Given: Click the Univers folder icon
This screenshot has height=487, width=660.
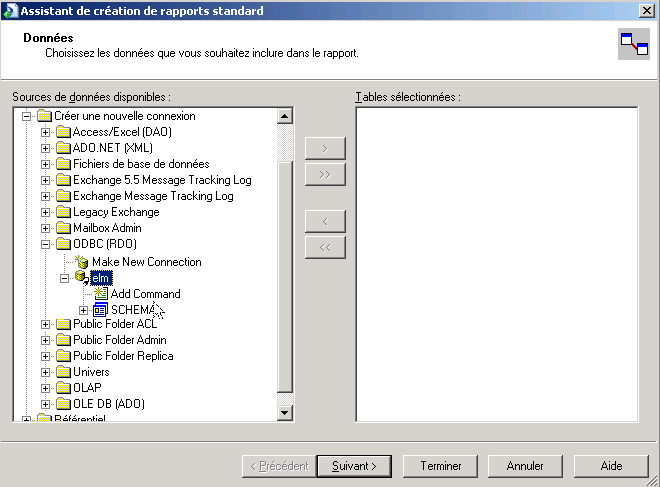Looking at the screenshot, I should pos(63,372).
